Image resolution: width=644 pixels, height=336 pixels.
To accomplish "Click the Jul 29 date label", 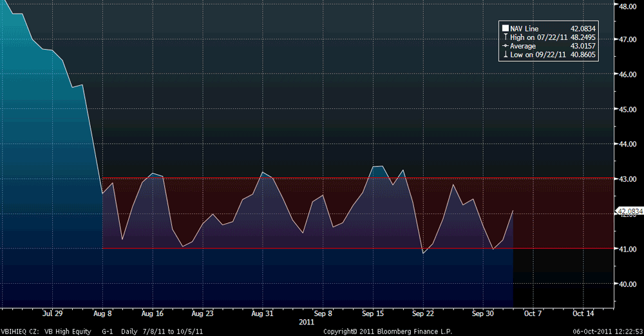I will click(53, 313).
